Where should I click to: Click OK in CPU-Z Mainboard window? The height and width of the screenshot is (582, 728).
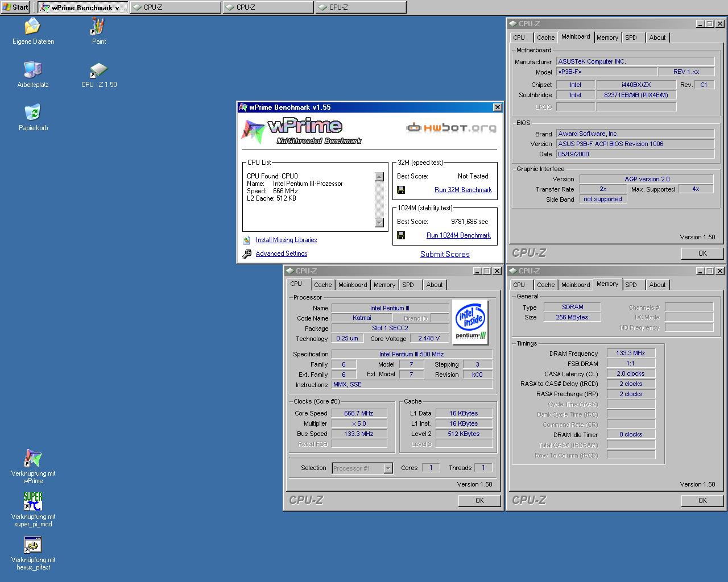[x=703, y=253]
